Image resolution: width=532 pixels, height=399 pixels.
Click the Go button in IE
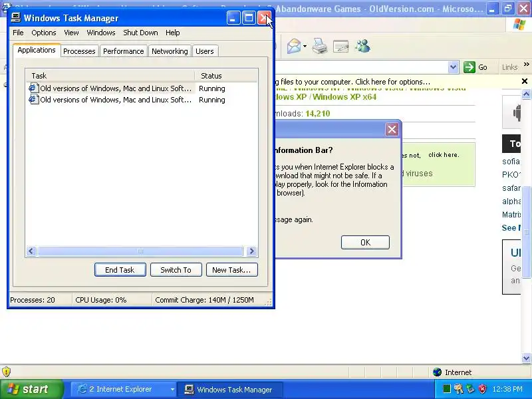pos(475,67)
